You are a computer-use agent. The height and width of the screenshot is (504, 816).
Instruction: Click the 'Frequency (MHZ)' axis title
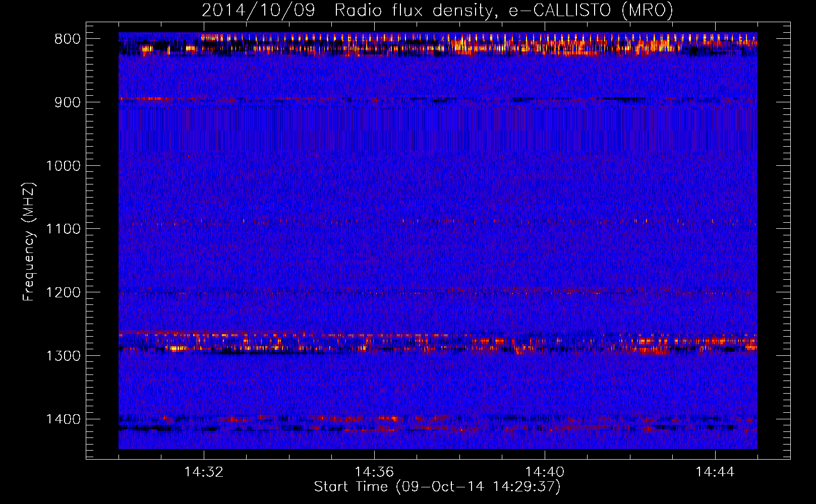pos(29,241)
